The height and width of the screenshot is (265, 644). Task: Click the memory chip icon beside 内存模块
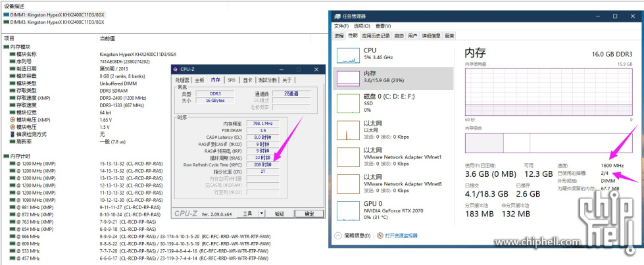click(x=6, y=47)
